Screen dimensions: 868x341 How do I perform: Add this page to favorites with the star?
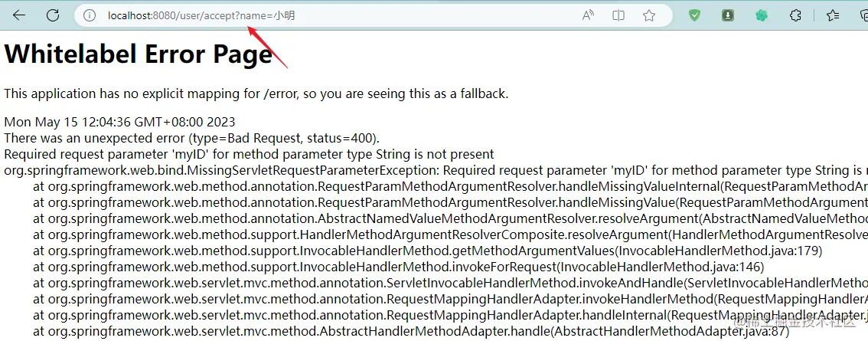coord(649,16)
